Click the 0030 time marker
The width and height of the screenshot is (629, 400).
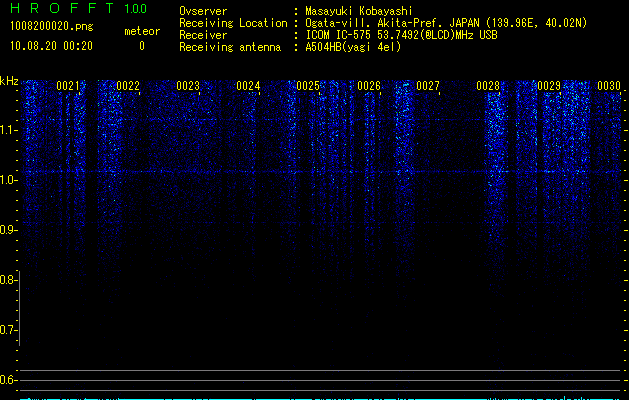pos(609,86)
